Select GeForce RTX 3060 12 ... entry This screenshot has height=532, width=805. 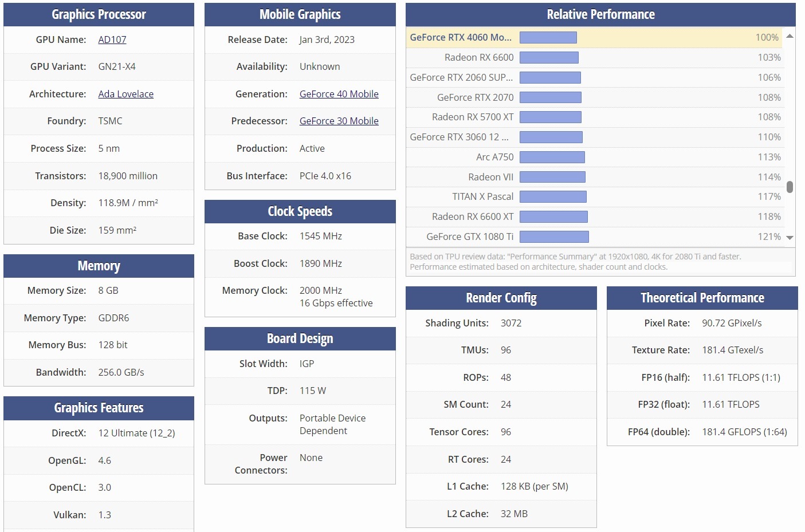click(x=460, y=137)
